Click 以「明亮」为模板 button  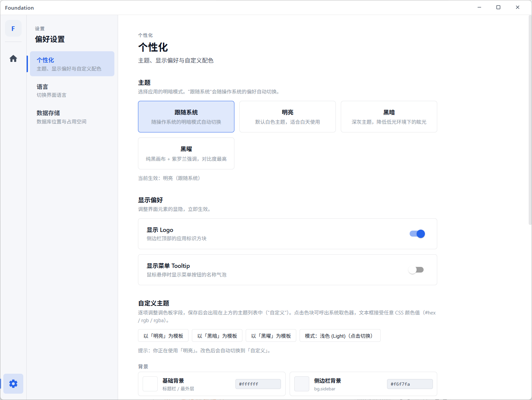point(163,336)
